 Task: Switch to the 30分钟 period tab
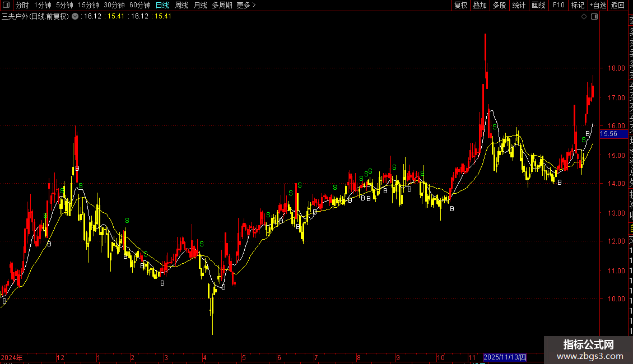click(x=114, y=5)
